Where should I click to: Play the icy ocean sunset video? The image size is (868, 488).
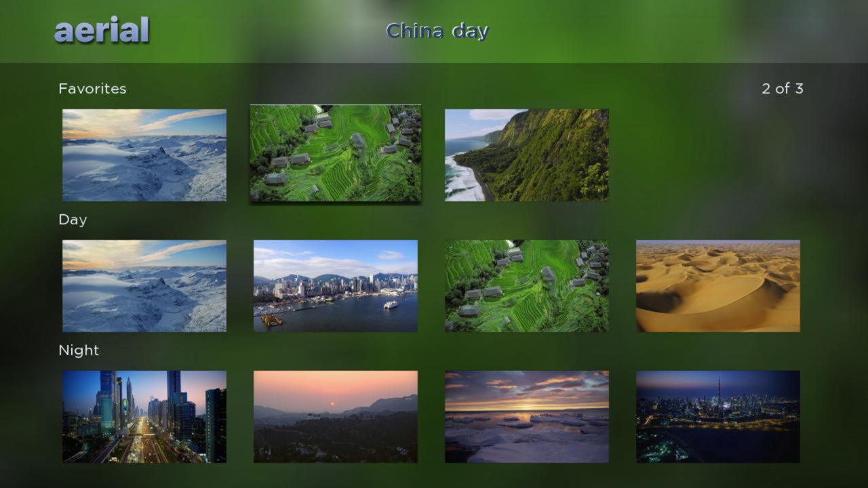(526, 417)
